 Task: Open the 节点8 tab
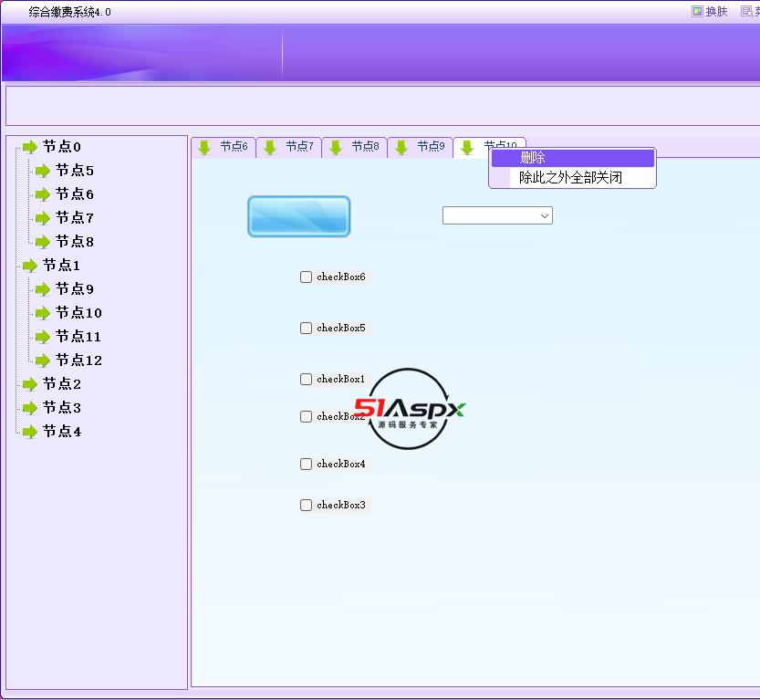coord(355,147)
